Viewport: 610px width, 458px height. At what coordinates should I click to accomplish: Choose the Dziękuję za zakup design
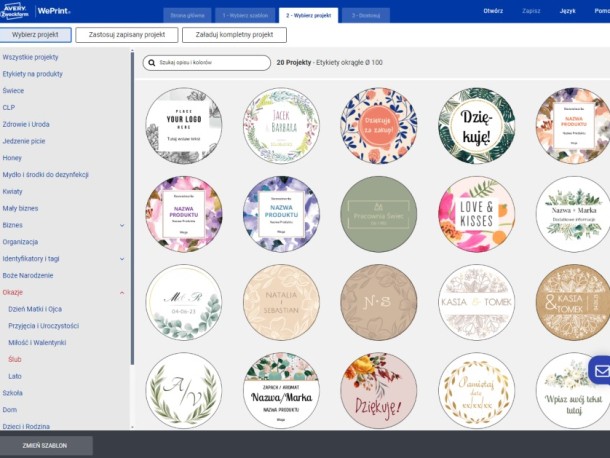click(x=379, y=126)
